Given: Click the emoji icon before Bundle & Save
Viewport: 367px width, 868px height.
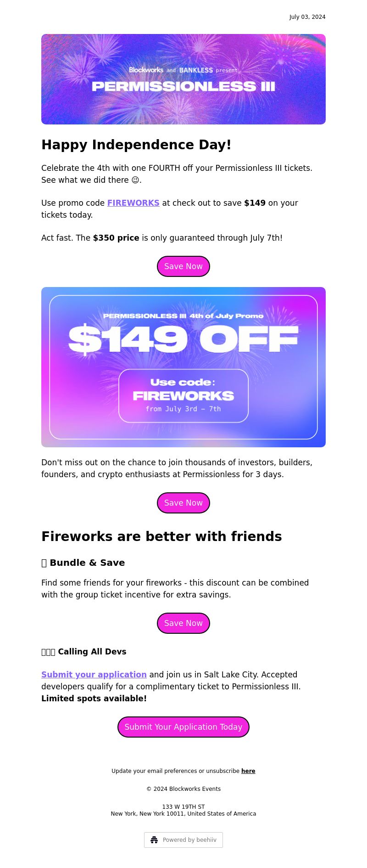Looking at the screenshot, I should (x=44, y=563).
